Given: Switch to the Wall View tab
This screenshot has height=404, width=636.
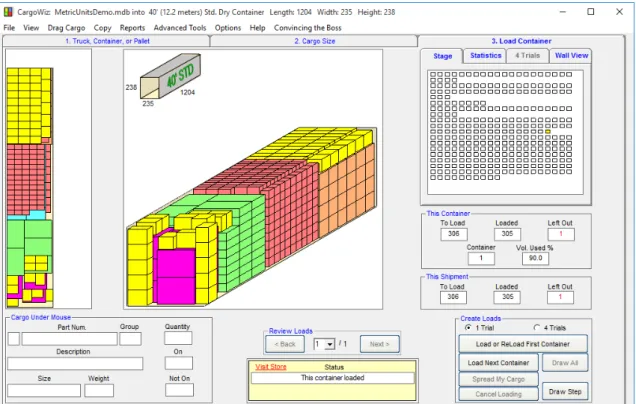Looking at the screenshot, I should coord(571,56).
